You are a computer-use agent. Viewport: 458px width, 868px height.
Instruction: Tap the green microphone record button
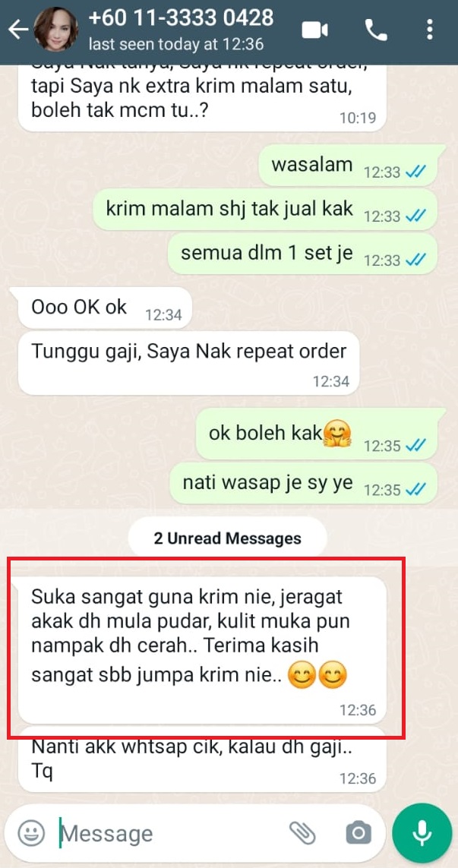pyautogui.click(x=422, y=832)
